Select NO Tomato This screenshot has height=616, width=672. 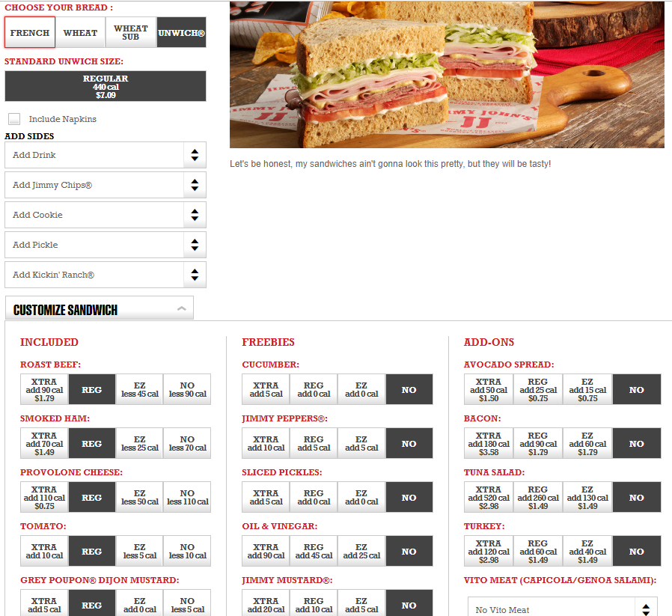click(x=187, y=551)
